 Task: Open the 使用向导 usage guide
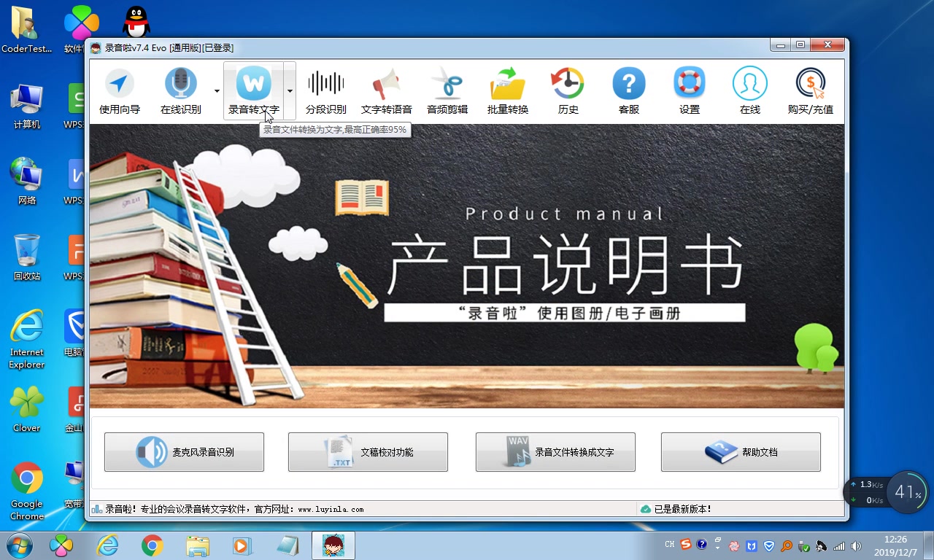(120, 90)
